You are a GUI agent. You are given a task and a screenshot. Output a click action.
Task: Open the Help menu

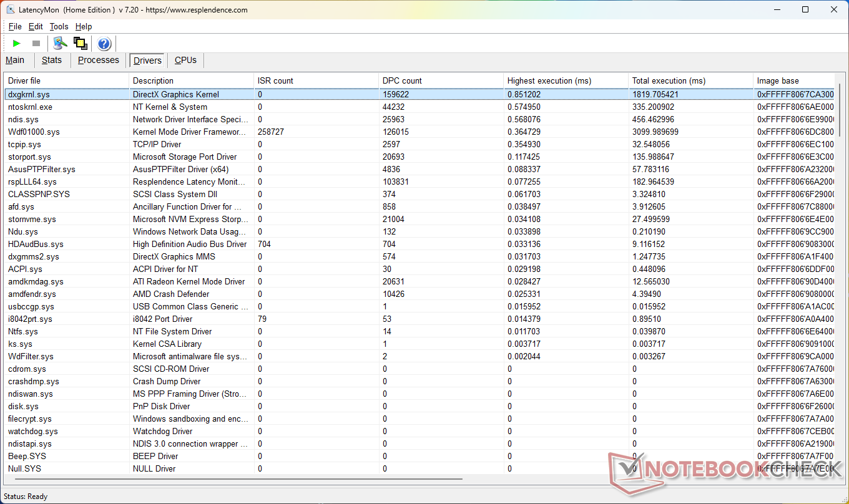(84, 26)
